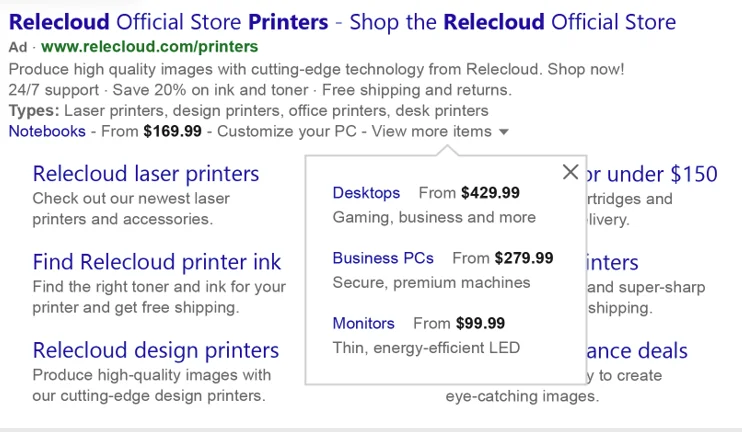
Task: Click the $99.99 Monitors price
Action: pyautogui.click(x=480, y=323)
